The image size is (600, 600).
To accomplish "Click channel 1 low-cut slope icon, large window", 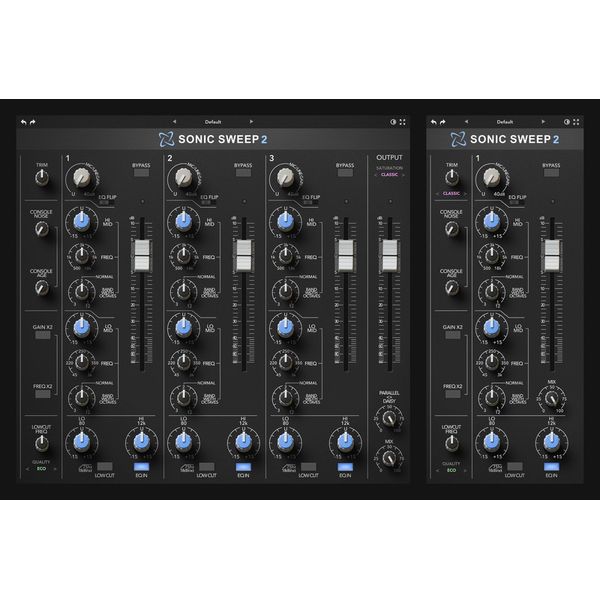I will (85, 468).
